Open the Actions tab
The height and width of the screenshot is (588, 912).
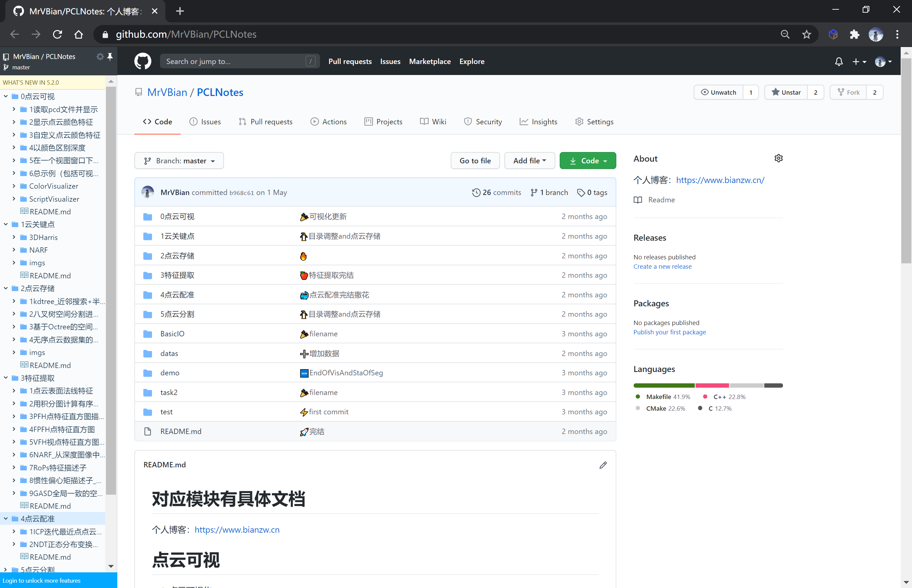[x=329, y=122]
